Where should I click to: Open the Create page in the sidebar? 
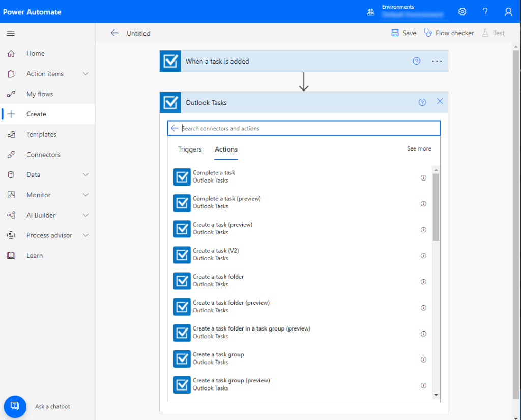point(35,114)
